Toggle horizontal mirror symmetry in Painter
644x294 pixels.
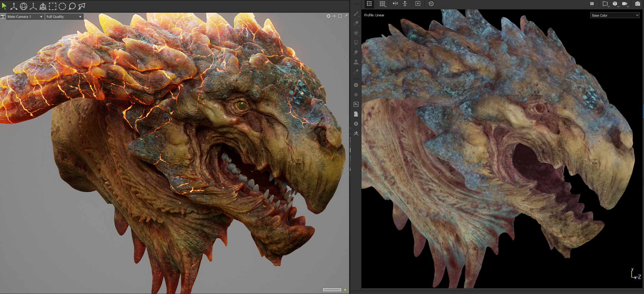tap(395, 4)
